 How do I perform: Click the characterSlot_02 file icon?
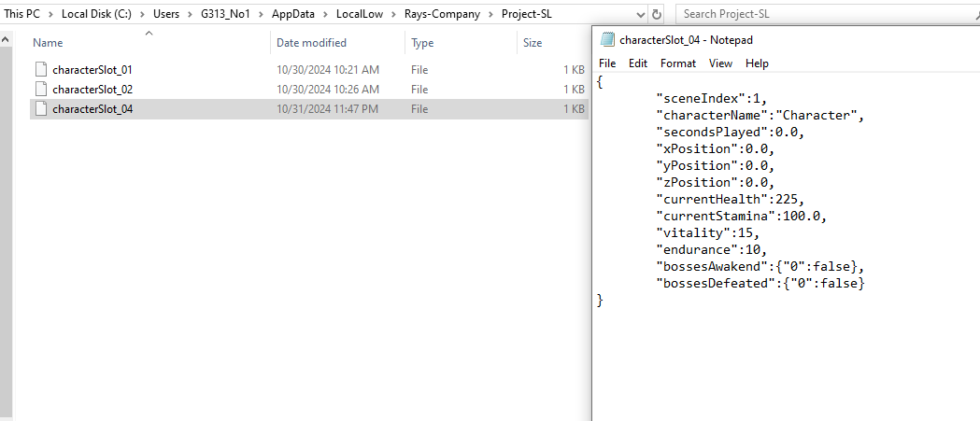click(41, 90)
